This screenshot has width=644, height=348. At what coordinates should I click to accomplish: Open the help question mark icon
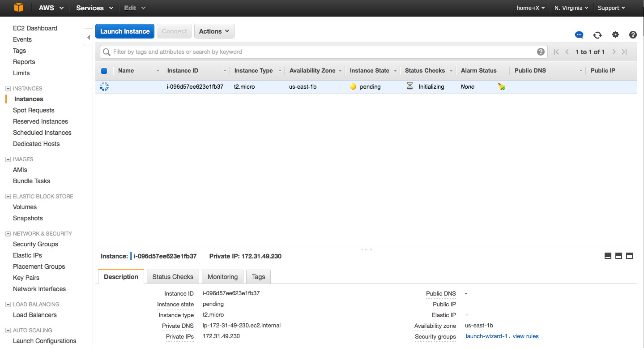coord(633,34)
